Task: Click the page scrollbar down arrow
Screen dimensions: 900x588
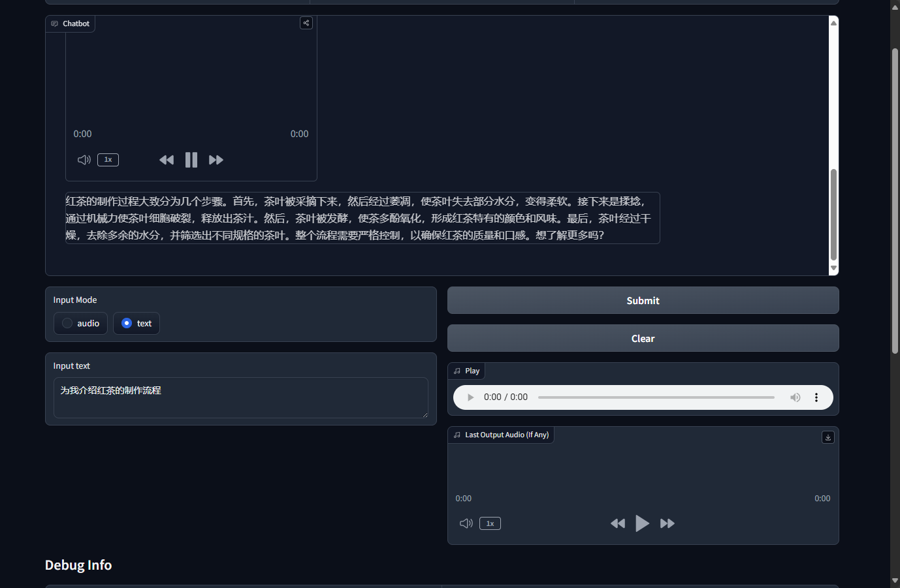Action: (x=895, y=581)
